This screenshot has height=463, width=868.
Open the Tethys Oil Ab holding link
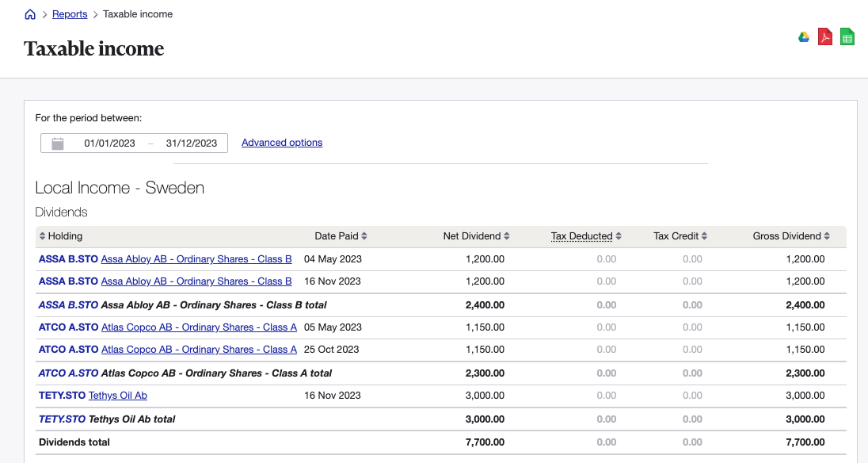118,396
